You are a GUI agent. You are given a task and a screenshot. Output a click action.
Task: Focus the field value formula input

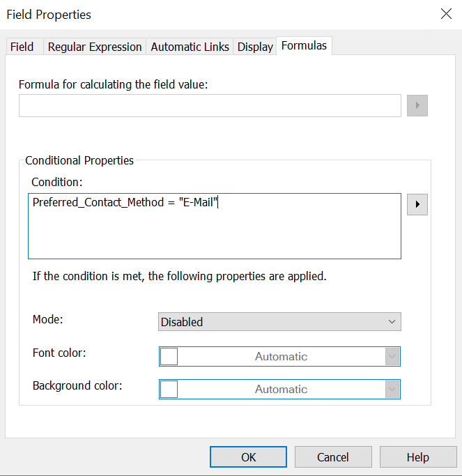click(210, 106)
